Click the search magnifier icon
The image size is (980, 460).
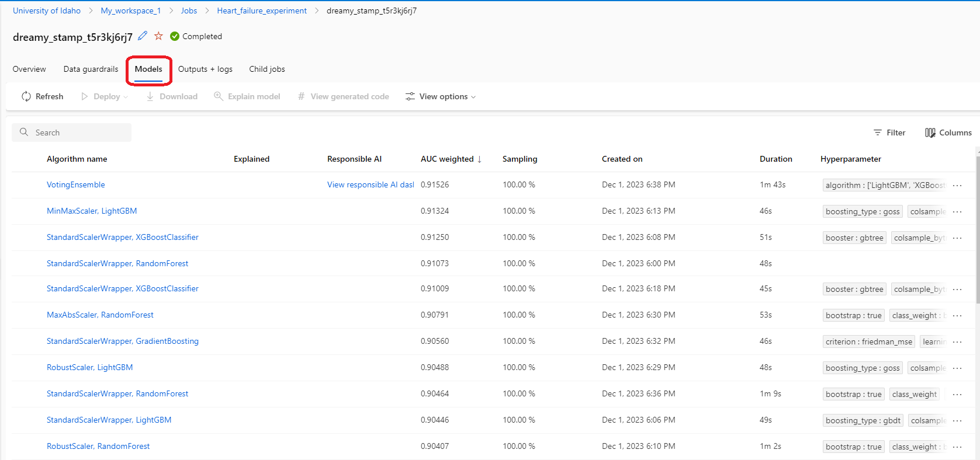24,132
